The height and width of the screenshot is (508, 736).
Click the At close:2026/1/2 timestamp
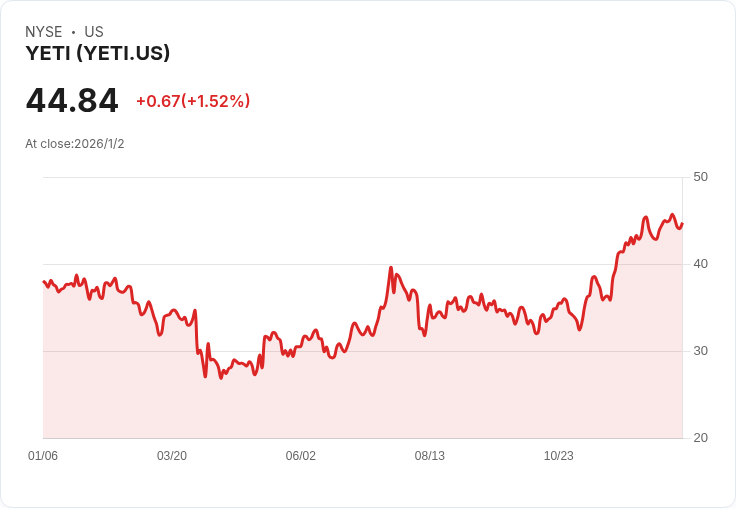[x=75, y=144]
